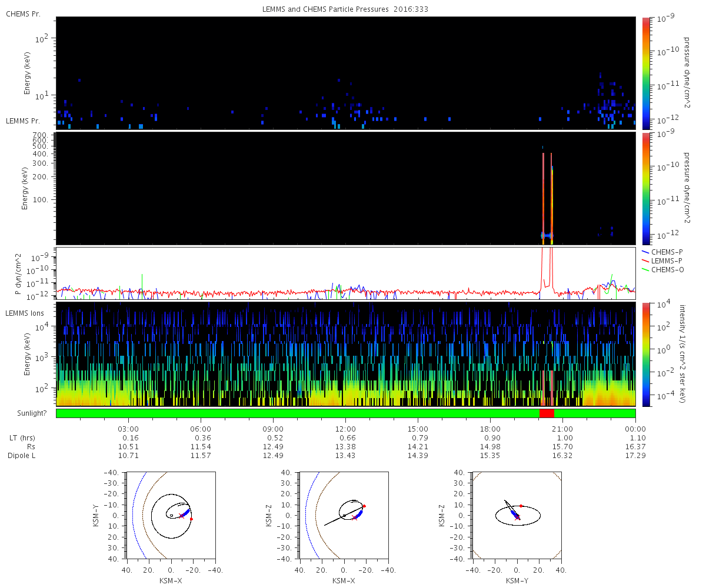The image size is (706, 588).
Task: Click the CHEMS Pr. panel label
Action: coord(23,14)
